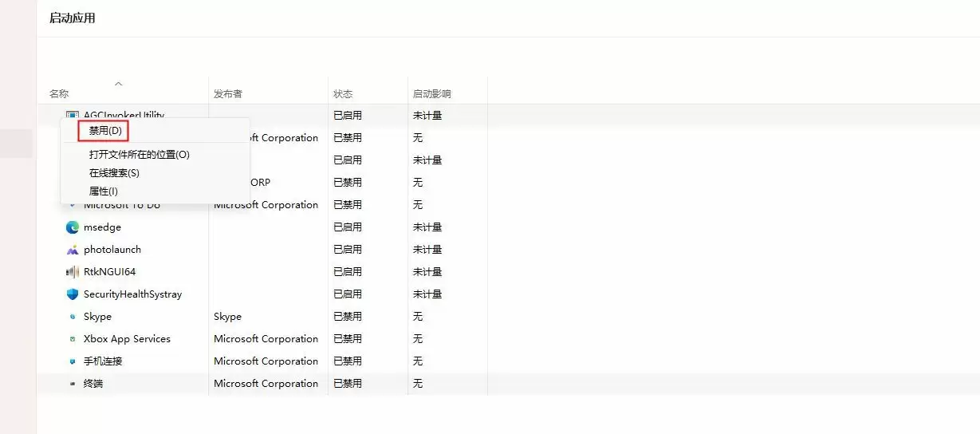
Task: Click 无 impact of Xbox App Services row
Action: [418, 339]
